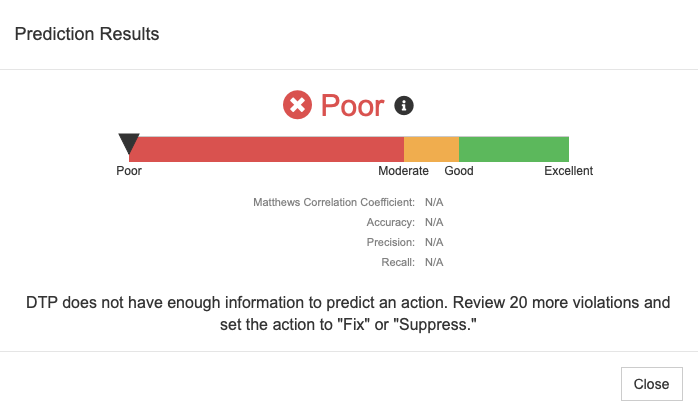Viewport: 698px width, 416px height.
Task: Click the Excellent label under gauge
Action: (x=568, y=171)
